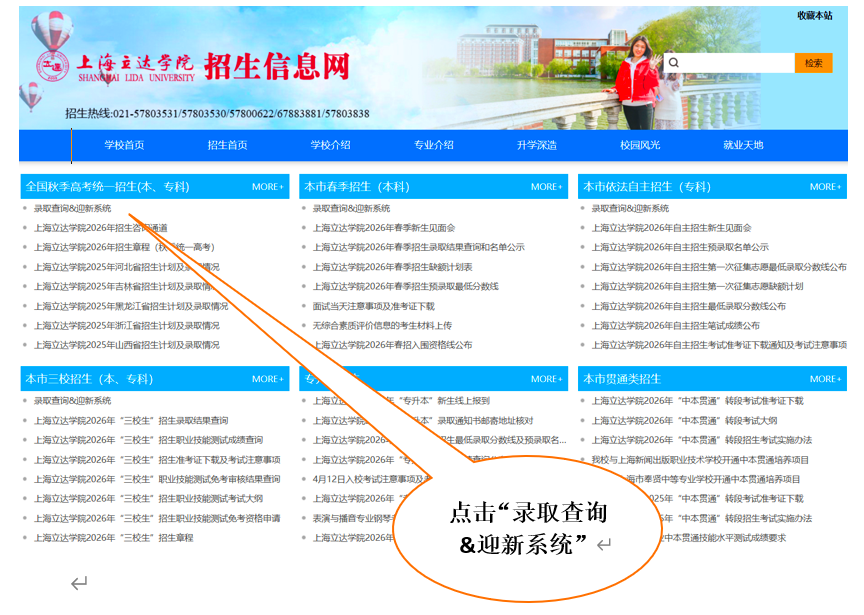Open 录取查询&迎新系统 under 本市三校招生
Viewport: 864px width, 615px height.
tap(73, 401)
